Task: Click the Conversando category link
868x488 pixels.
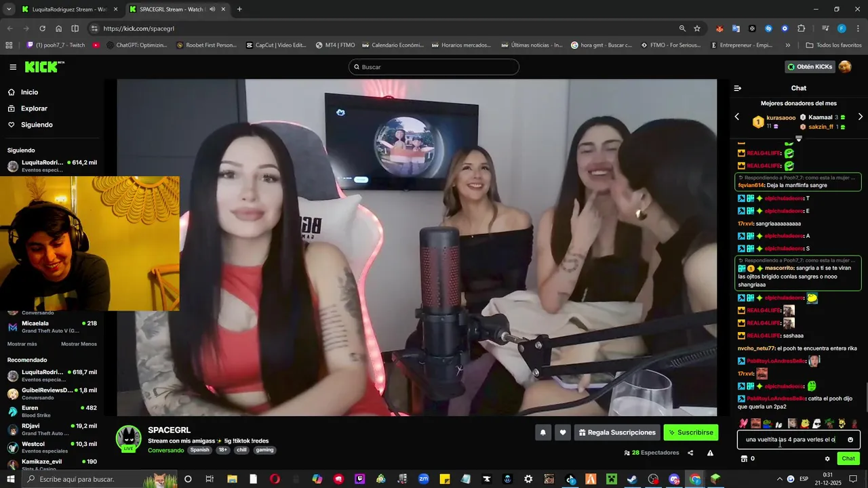Action: (166, 450)
